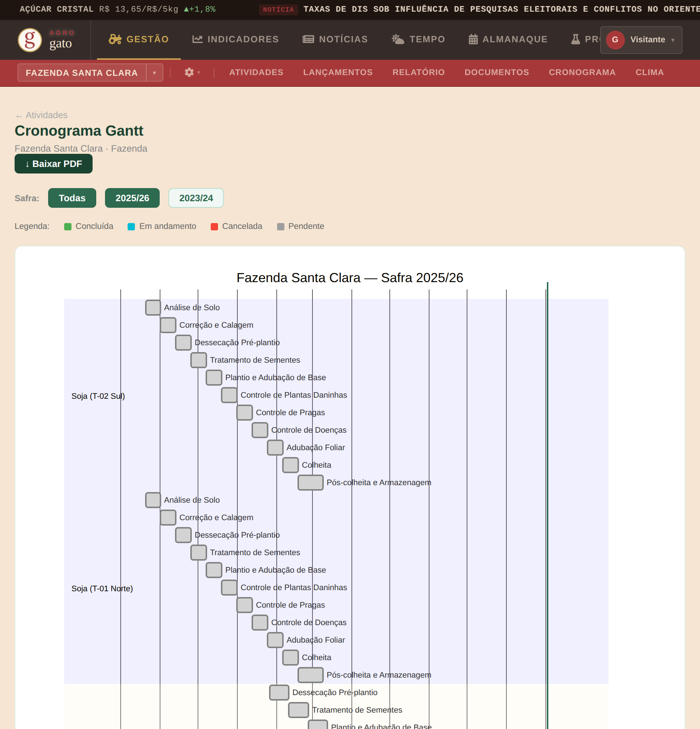The image size is (700, 729).
Task: Click the Soja (T-02 Sul) Análise de Solo bar
Action: (153, 308)
